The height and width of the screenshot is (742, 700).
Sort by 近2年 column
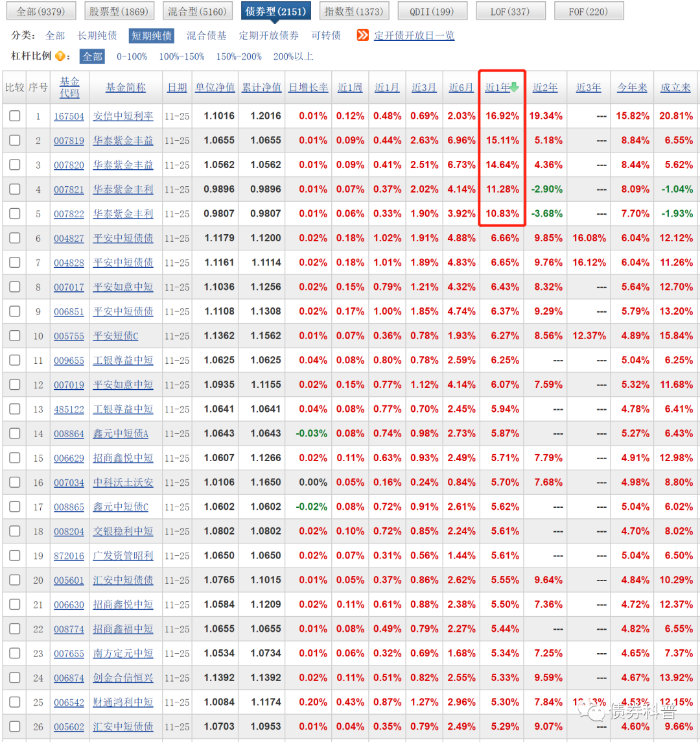click(x=545, y=88)
